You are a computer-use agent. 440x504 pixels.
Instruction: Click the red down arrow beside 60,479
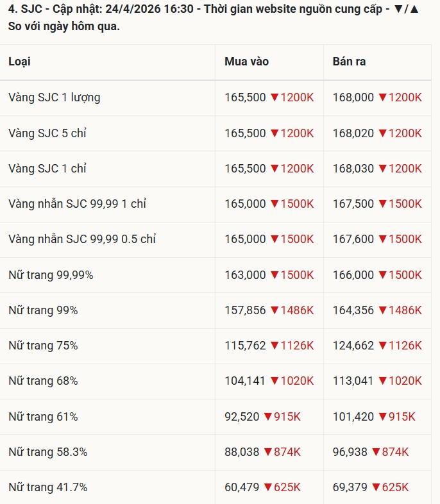268,487
